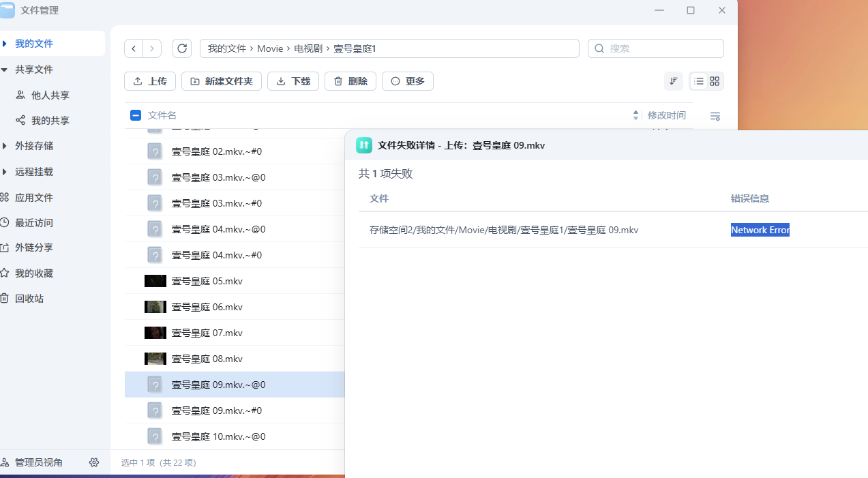868x478 pixels.
Task: Open settings gear at sidebar bottom
Action: coord(94,462)
